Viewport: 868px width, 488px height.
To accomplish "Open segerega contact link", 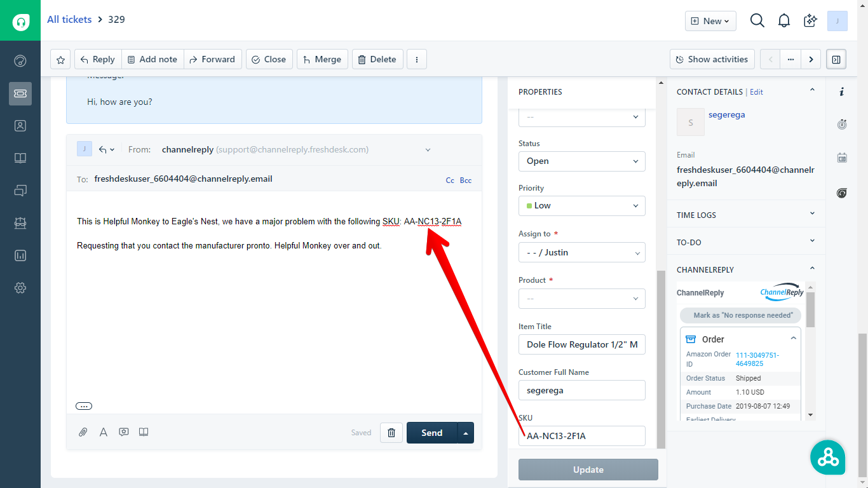I will pyautogui.click(x=727, y=115).
